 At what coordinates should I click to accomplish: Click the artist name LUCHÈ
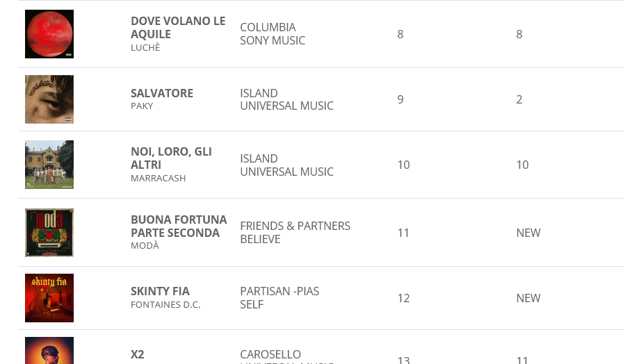145,47
